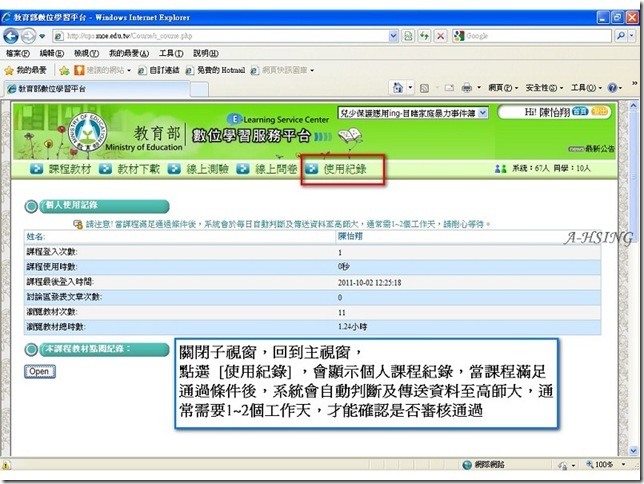Click the blue help question mark icon
644x484 pixels.
tap(612, 88)
